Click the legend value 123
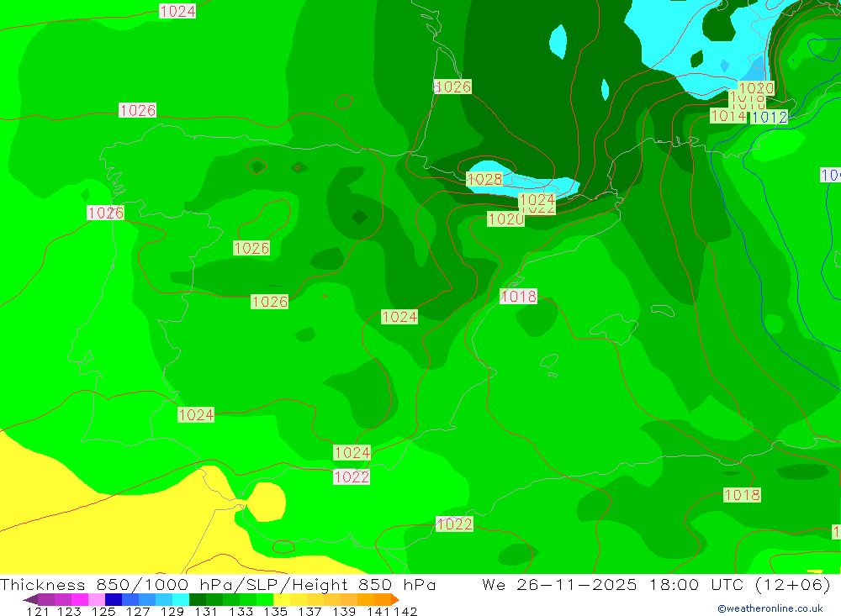841x616 pixels. click(x=69, y=611)
